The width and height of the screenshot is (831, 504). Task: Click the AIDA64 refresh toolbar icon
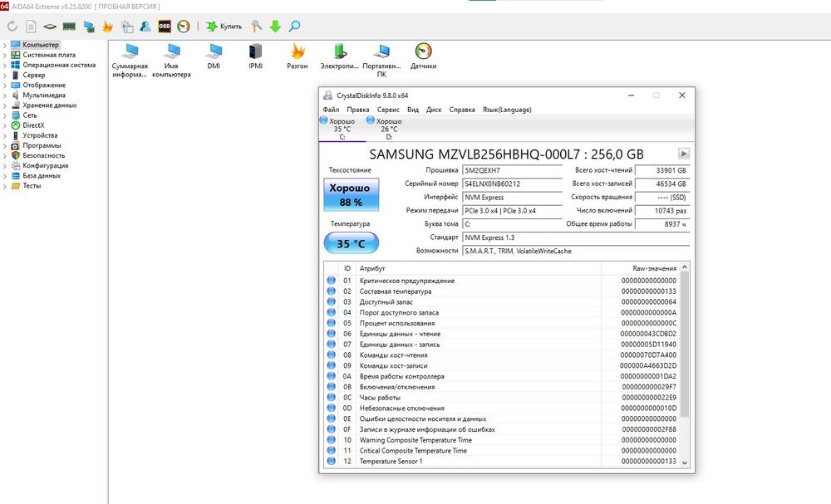click(12, 26)
